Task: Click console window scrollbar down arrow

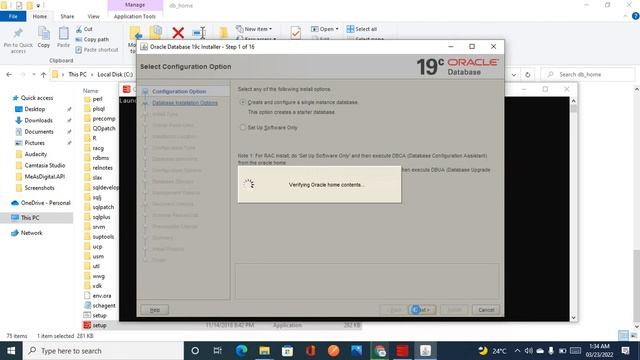Action: [x=573, y=318]
